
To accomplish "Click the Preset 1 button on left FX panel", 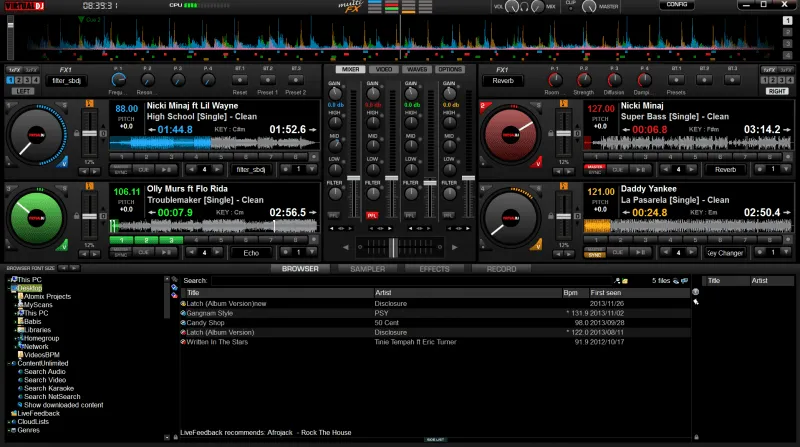I will tap(267, 80).
